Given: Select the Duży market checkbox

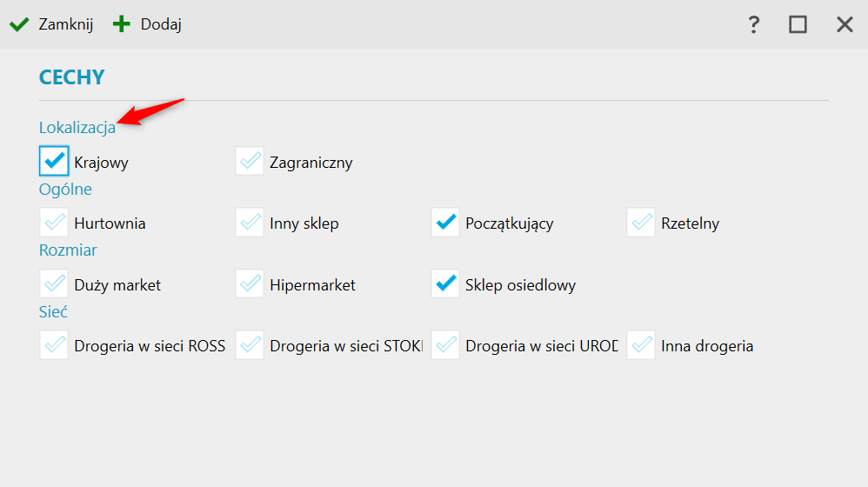Looking at the screenshot, I should point(54,284).
